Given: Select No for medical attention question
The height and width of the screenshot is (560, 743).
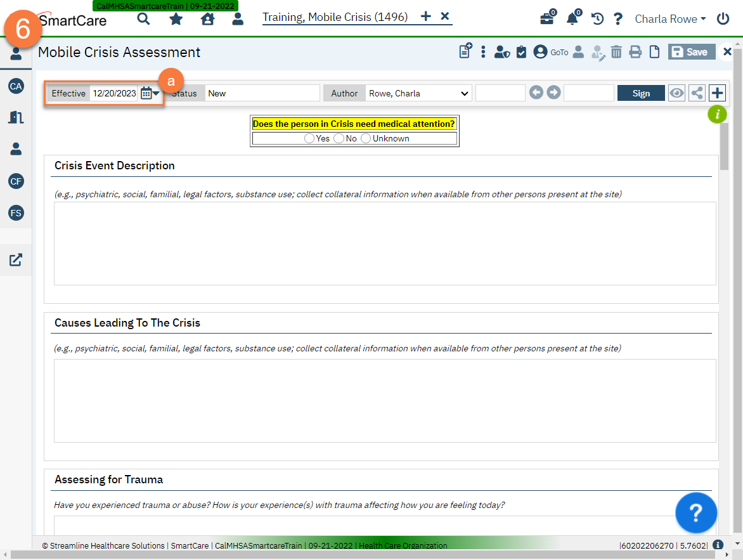Looking at the screenshot, I should (x=339, y=138).
